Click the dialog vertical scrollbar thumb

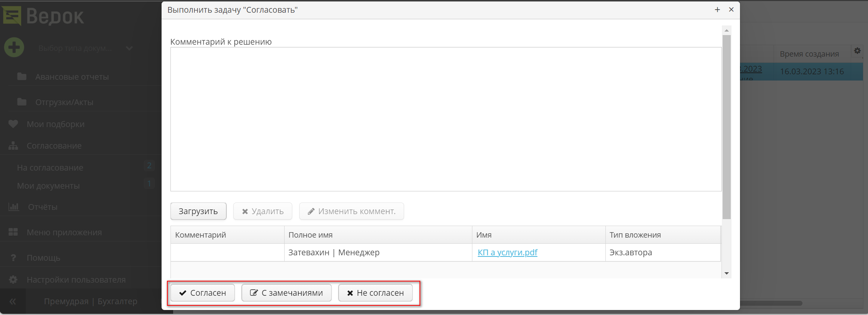(726, 127)
